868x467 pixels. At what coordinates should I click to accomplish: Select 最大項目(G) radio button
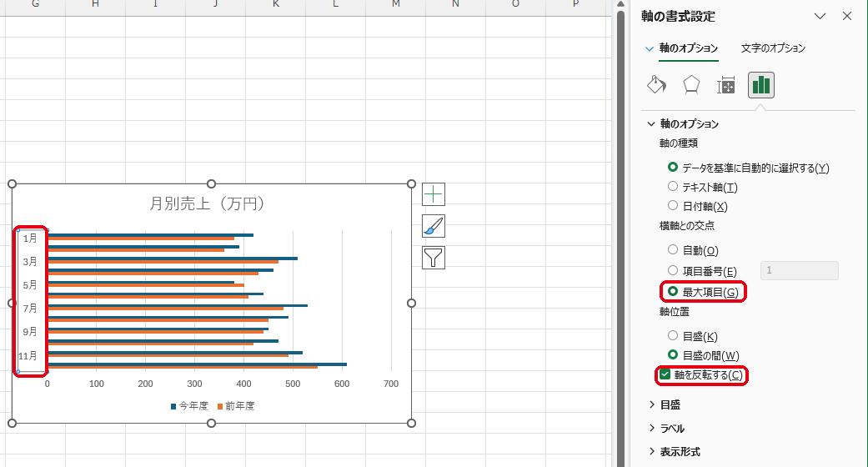click(673, 291)
